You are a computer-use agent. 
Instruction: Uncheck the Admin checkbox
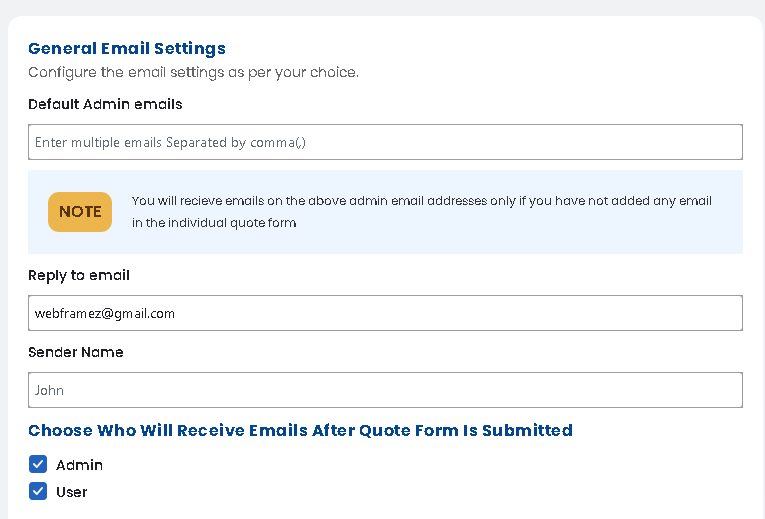(x=38, y=464)
